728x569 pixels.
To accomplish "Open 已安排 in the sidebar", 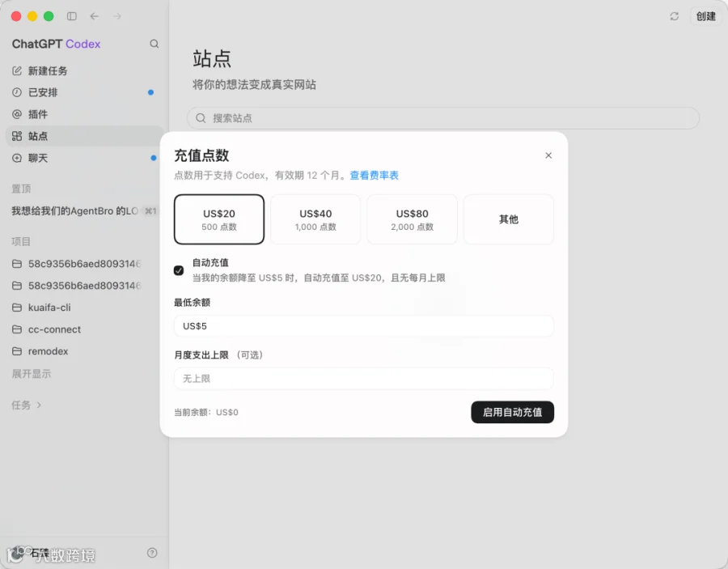I will coord(84,92).
